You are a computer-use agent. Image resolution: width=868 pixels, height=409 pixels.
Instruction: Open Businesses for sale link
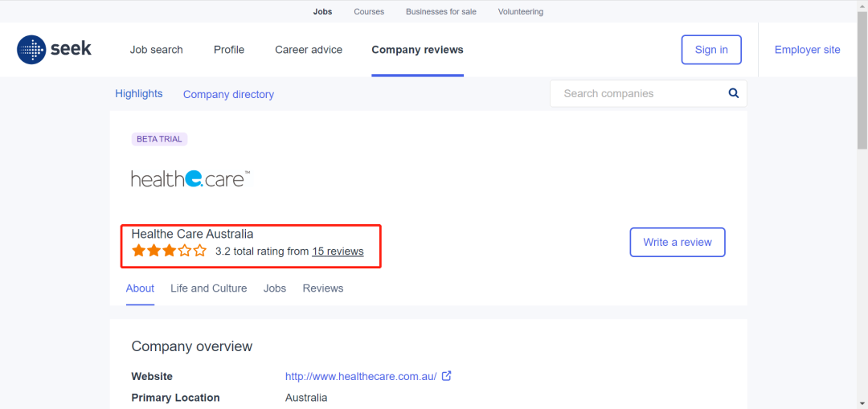(441, 11)
